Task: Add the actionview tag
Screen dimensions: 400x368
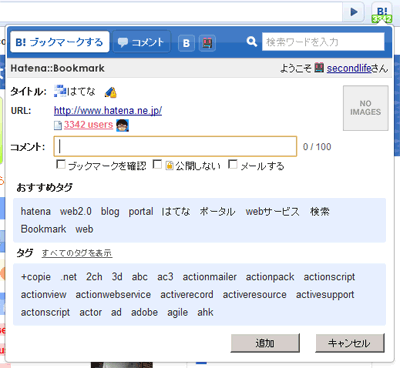Action: point(44,294)
